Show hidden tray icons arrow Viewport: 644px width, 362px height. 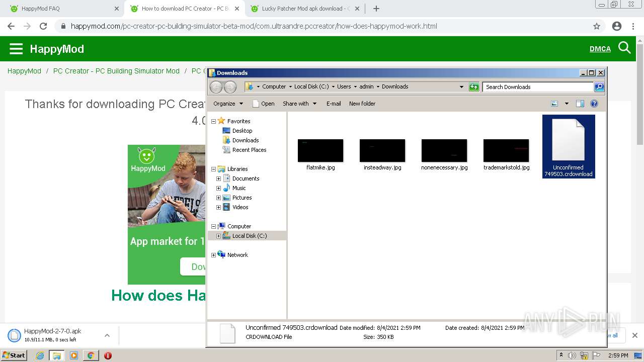tap(561, 355)
